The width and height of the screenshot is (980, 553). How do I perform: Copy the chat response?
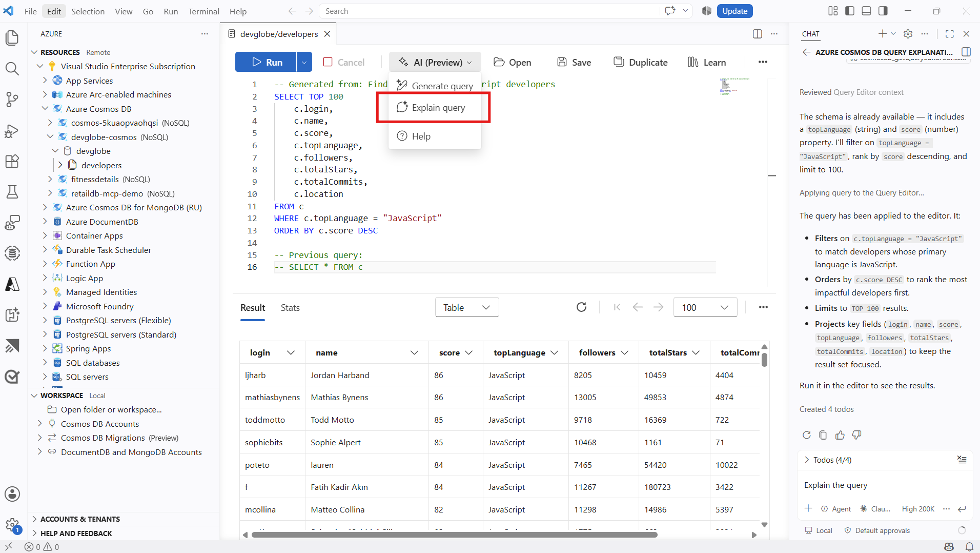[823, 435]
